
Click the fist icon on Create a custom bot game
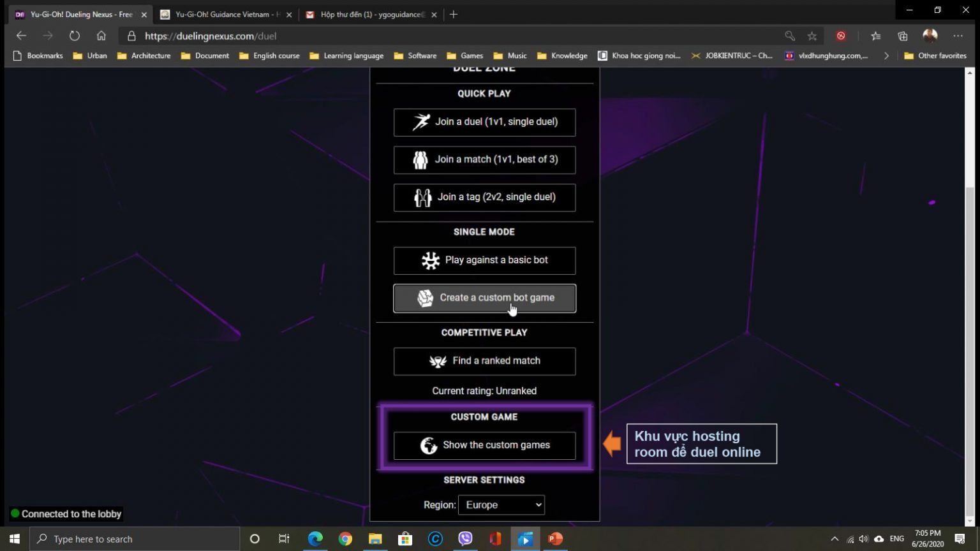424,297
